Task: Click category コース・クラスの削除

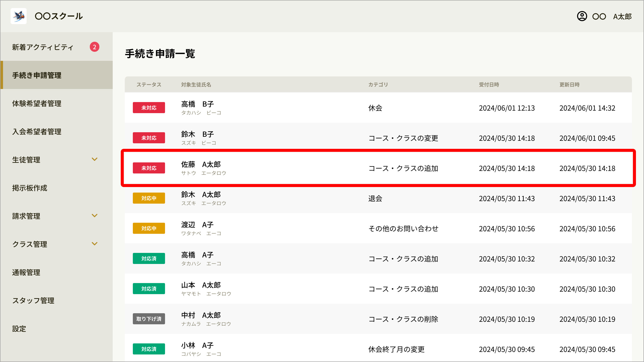Action: coord(403,319)
